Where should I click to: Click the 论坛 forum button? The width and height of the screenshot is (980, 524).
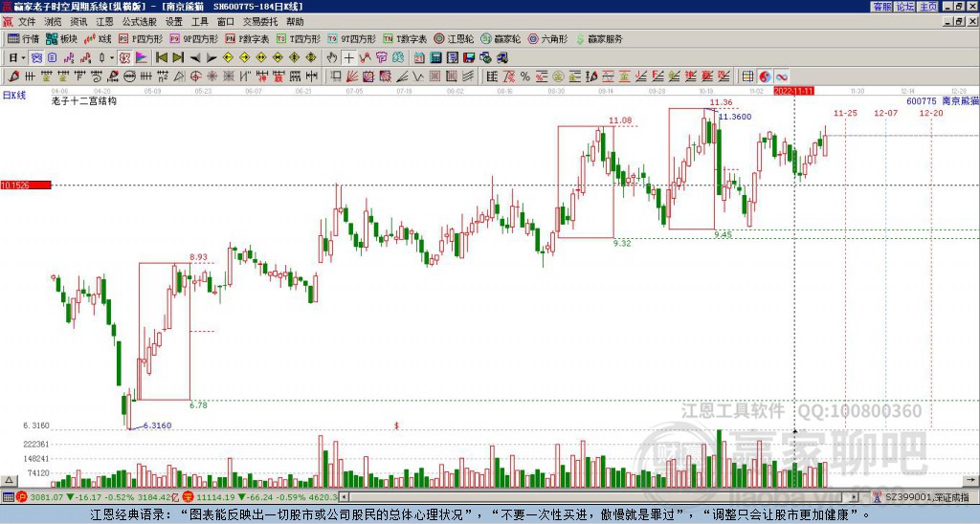click(905, 7)
